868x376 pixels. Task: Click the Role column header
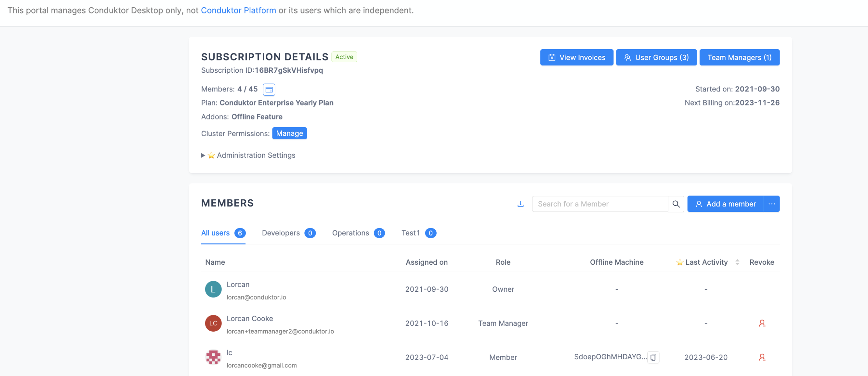pos(503,262)
